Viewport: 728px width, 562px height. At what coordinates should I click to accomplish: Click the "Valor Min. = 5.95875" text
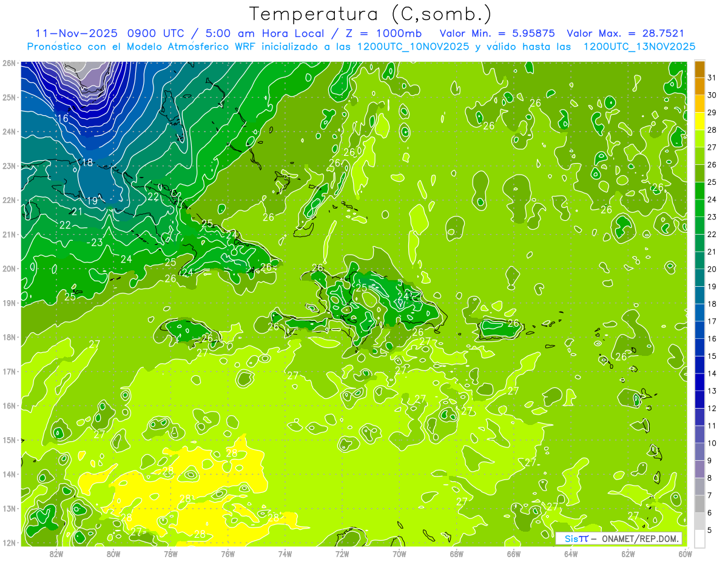pos(498,33)
